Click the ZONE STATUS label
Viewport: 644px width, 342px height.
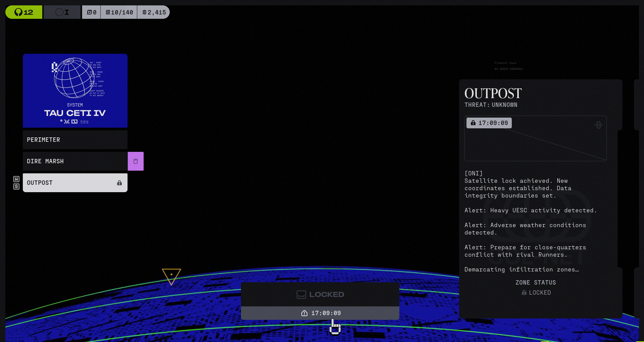pyautogui.click(x=536, y=283)
